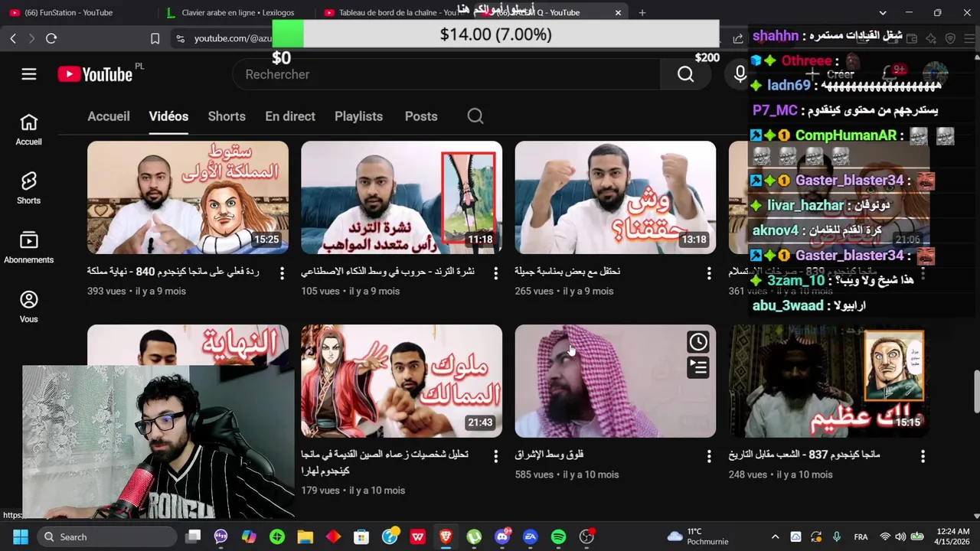Viewport: 980px width, 551px height.
Task: Reload the page
Action: (x=51, y=38)
